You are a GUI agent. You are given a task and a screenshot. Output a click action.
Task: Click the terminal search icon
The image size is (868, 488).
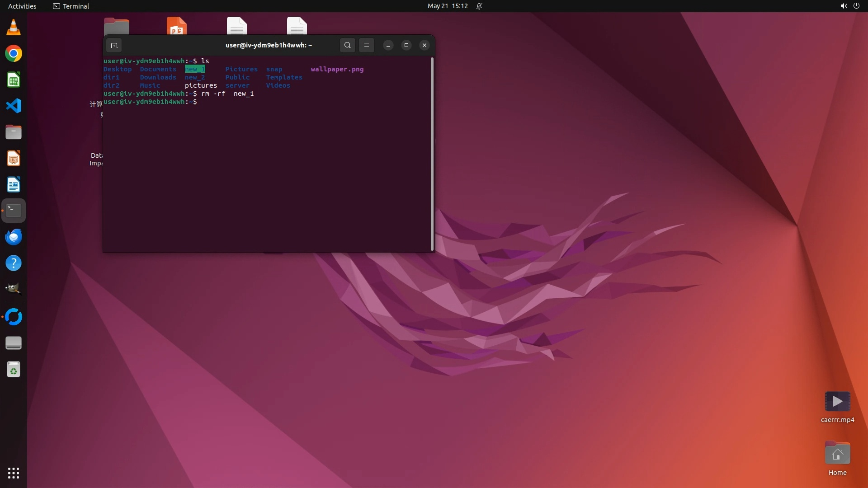[x=347, y=45]
